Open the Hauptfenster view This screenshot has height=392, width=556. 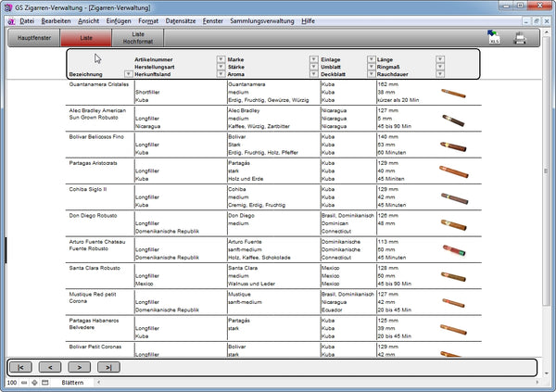(x=34, y=38)
